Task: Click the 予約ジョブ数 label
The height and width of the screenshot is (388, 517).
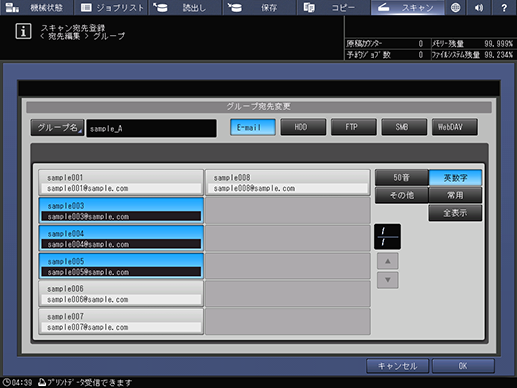Action: [x=368, y=55]
